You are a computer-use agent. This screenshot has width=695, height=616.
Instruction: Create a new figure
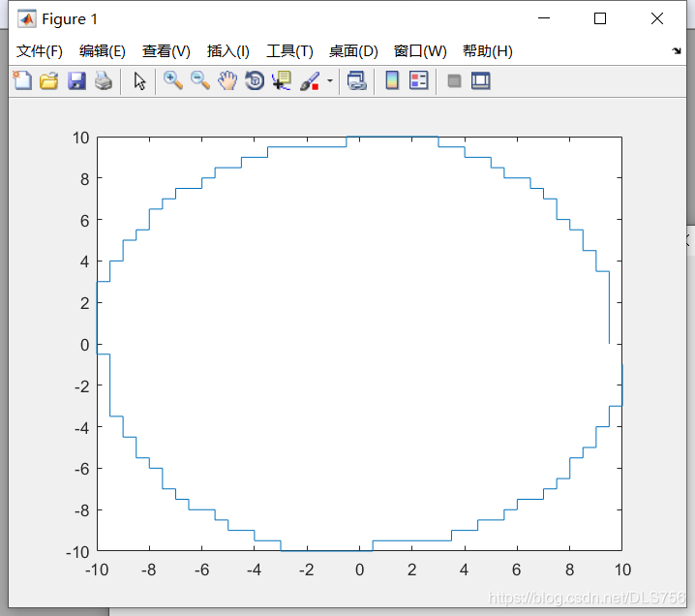[22, 81]
